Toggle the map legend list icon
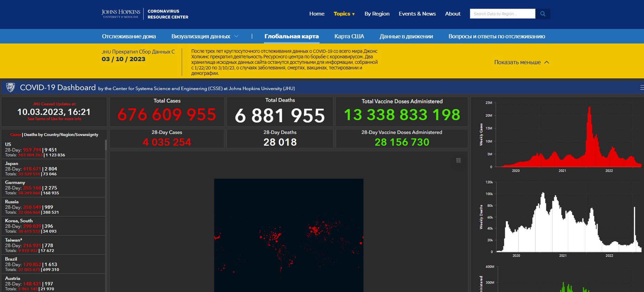644x292 pixels. coord(458,160)
